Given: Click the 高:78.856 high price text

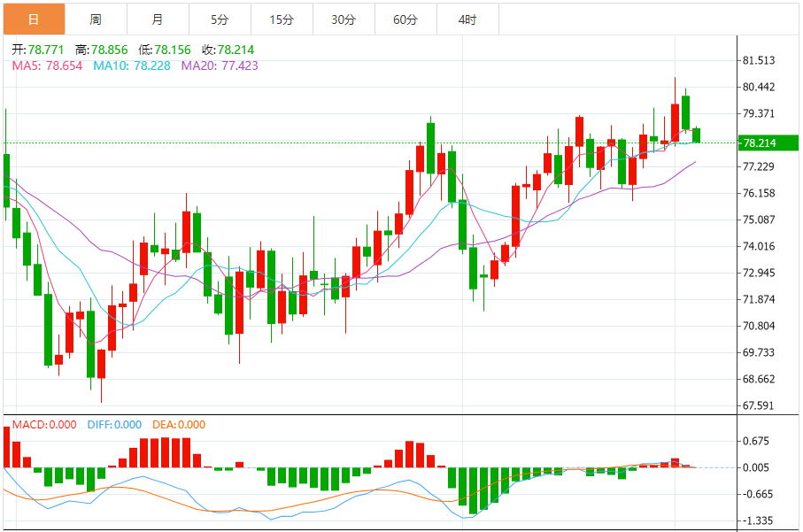Looking at the screenshot, I should tap(102, 50).
